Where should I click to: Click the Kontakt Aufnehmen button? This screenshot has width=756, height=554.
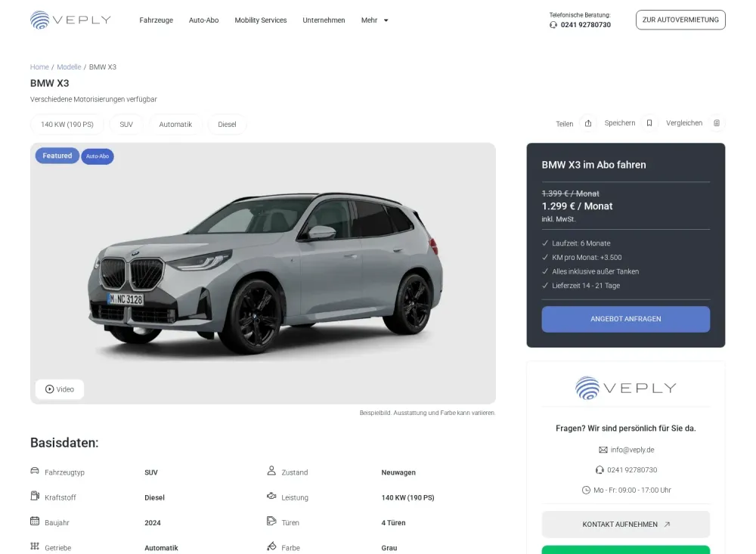[x=625, y=524]
